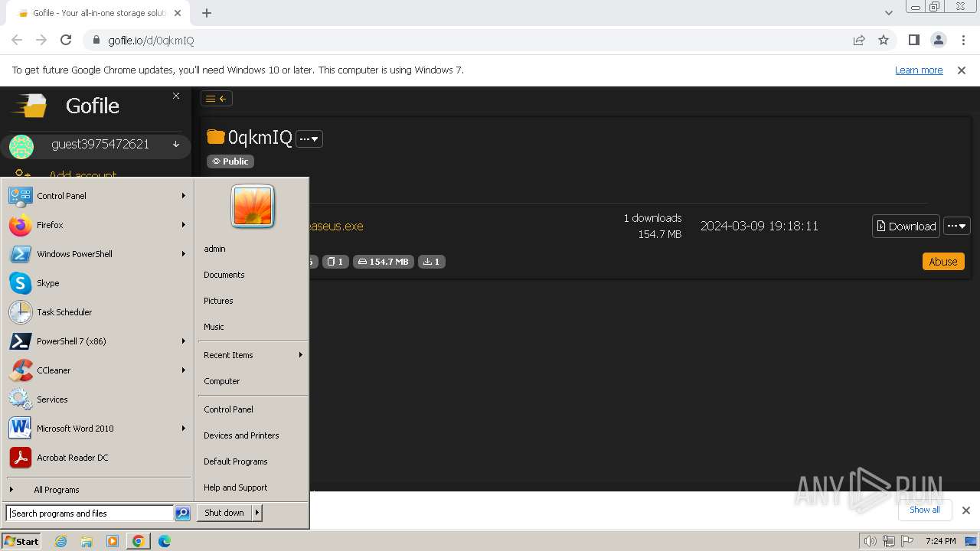This screenshot has height=551, width=980.
Task: Click the Action Center flag icon
Action: 907,541
